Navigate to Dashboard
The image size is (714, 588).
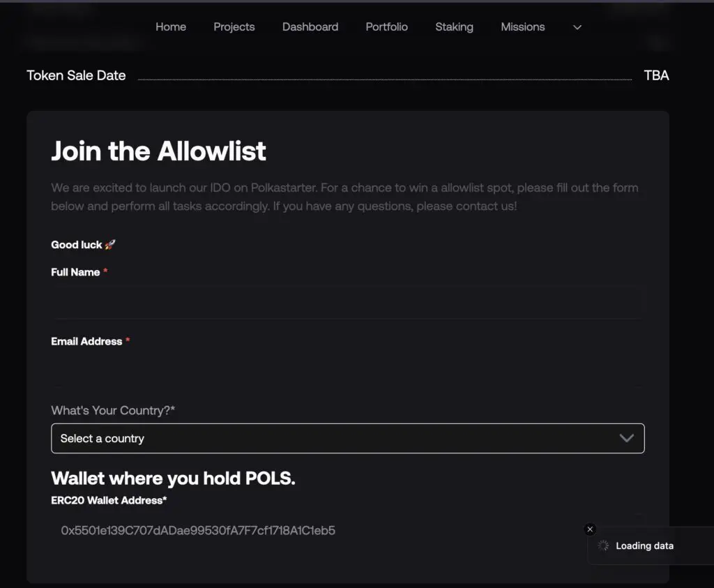pos(310,27)
